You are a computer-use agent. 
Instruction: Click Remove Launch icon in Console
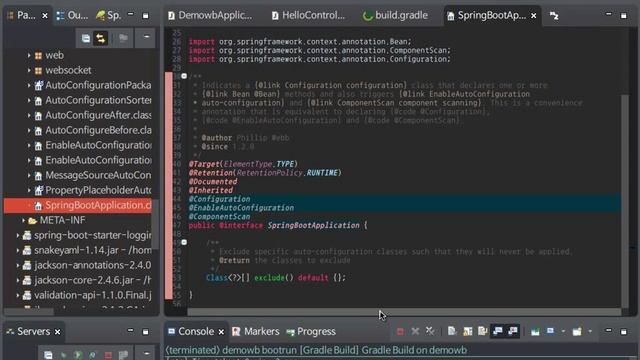coord(415,331)
